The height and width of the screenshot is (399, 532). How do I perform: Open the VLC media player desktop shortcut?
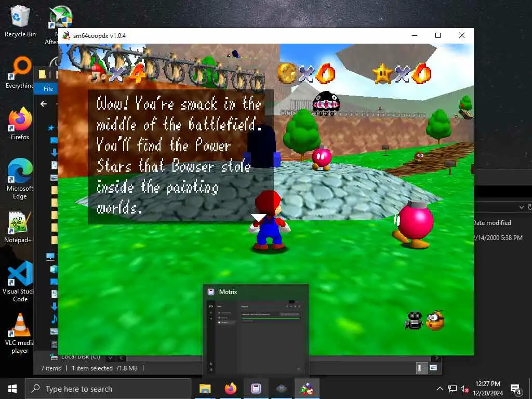pos(19,334)
